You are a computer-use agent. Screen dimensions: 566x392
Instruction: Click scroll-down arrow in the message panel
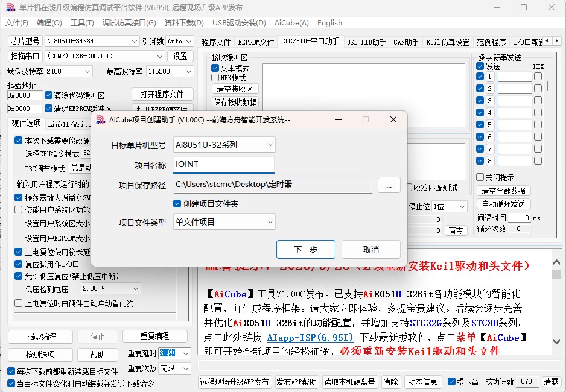point(556,341)
